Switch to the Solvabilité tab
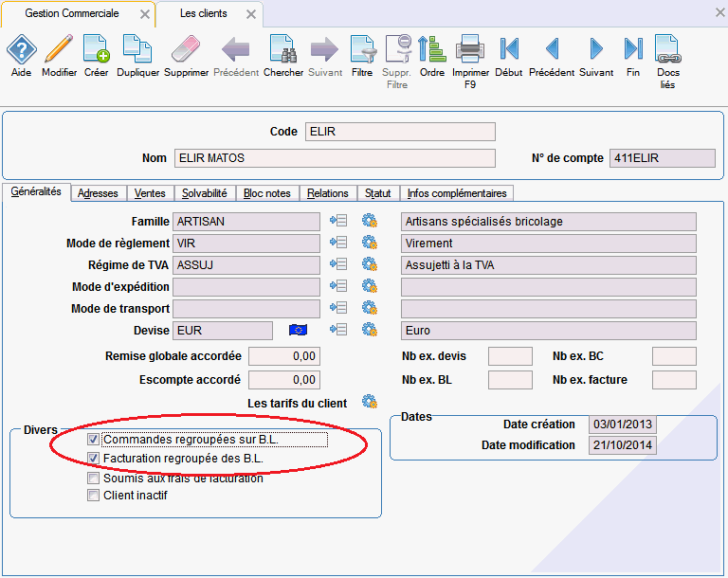The width and height of the screenshot is (728, 578). pos(204,193)
